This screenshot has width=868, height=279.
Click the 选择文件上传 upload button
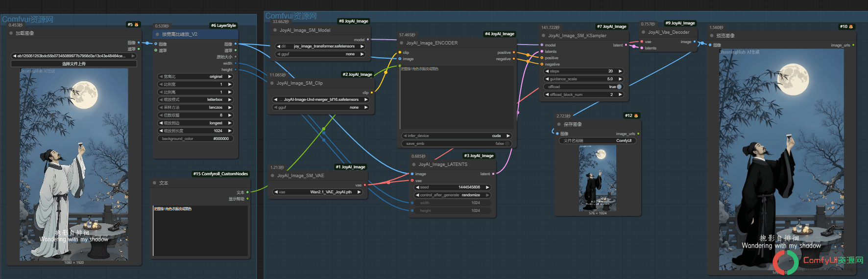click(73, 64)
